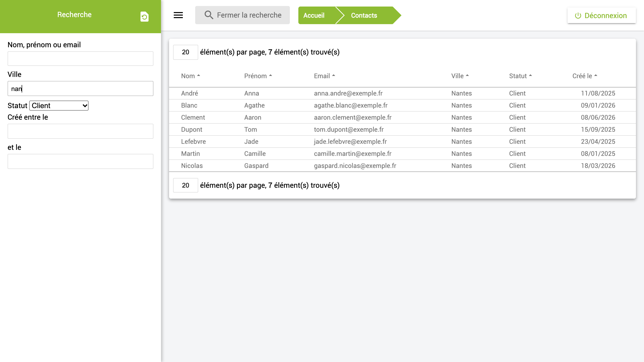Screen dimensions: 644x362
Task: Sort by Email column arrow
Action: (x=334, y=75)
